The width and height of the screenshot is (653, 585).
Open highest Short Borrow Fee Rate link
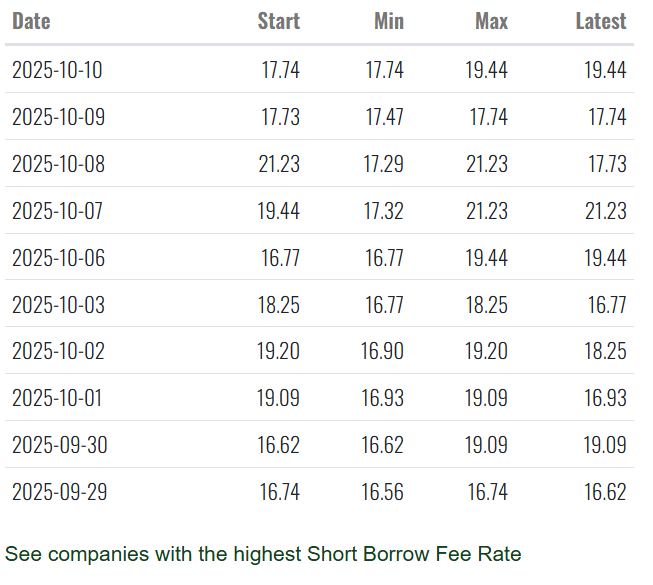(263, 554)
